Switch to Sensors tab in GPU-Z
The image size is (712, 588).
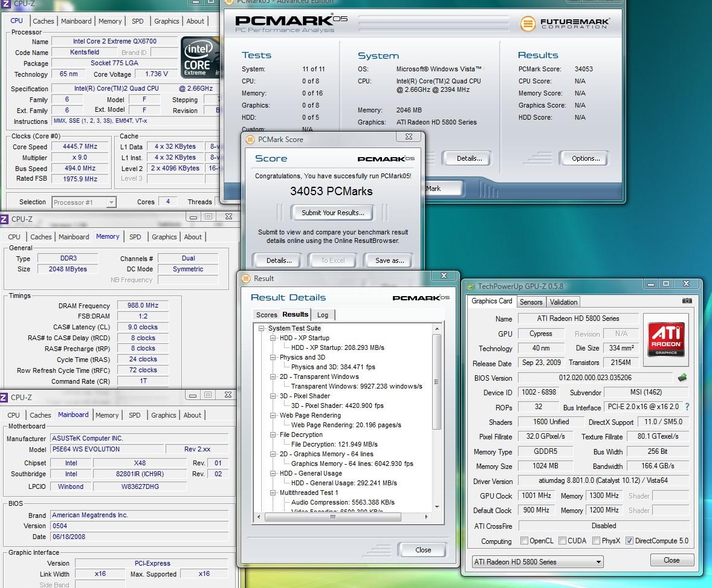[x=531, y=302]
